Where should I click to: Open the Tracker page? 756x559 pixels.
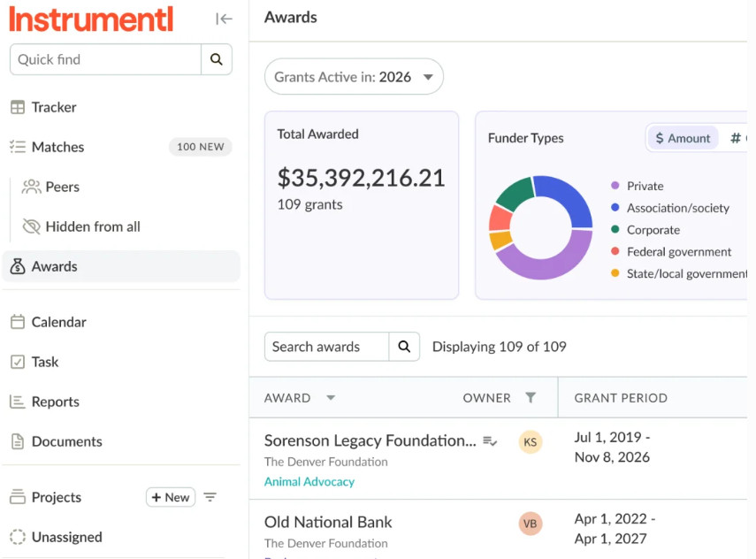coord(54,107)
